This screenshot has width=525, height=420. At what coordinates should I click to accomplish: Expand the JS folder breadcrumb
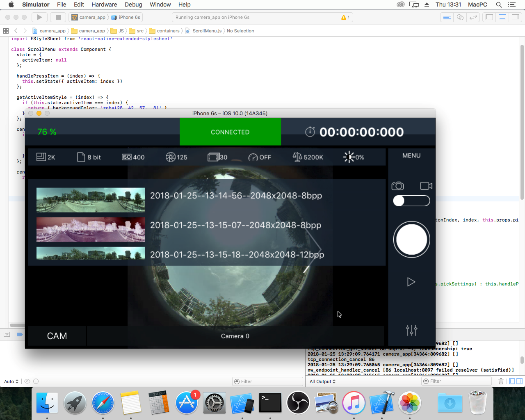pos(117,31)
